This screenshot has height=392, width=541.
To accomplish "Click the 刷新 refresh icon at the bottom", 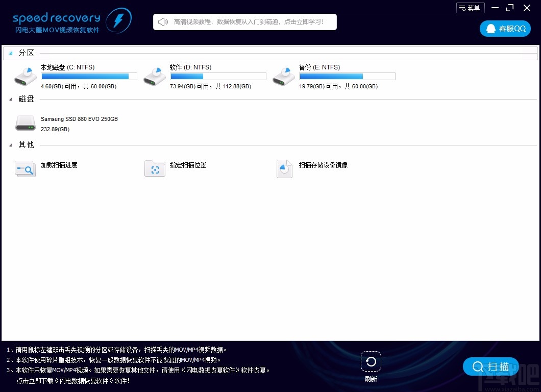I will pos(371,362).
